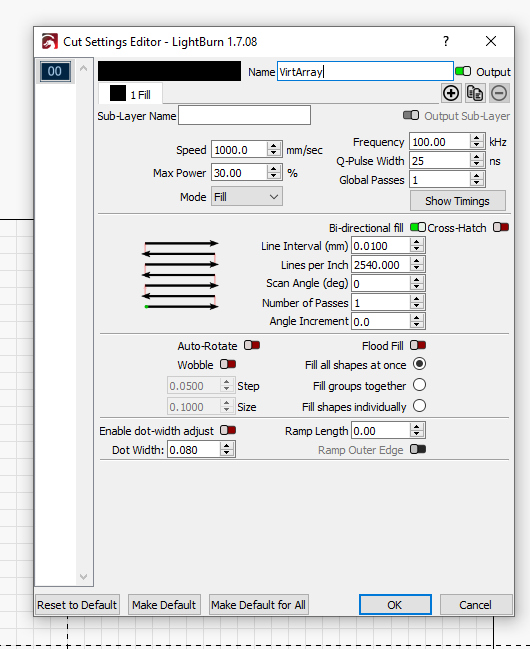The image size is (530, 649).
Task: Click the Speed value field
Action: click(239, 149)
